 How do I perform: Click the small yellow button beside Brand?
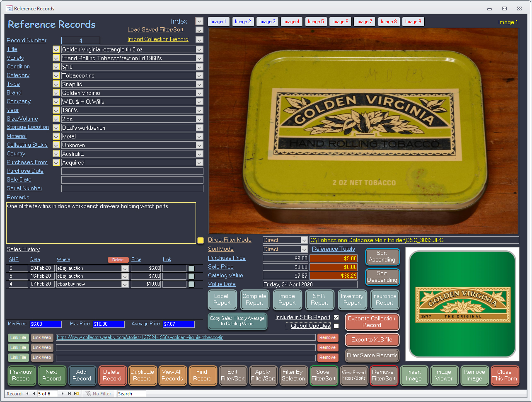pos(56,93)
